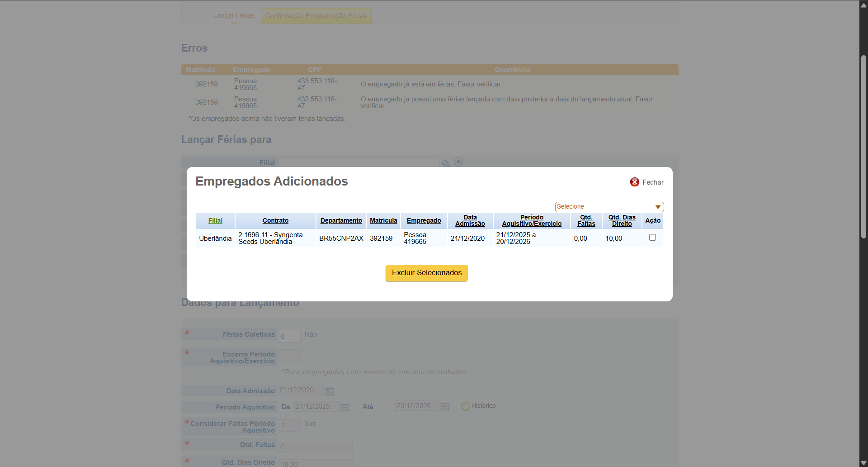Click the round arrow icon beside Filial search
This screenshot has width=868, height=467.
[x=458, y=162]
